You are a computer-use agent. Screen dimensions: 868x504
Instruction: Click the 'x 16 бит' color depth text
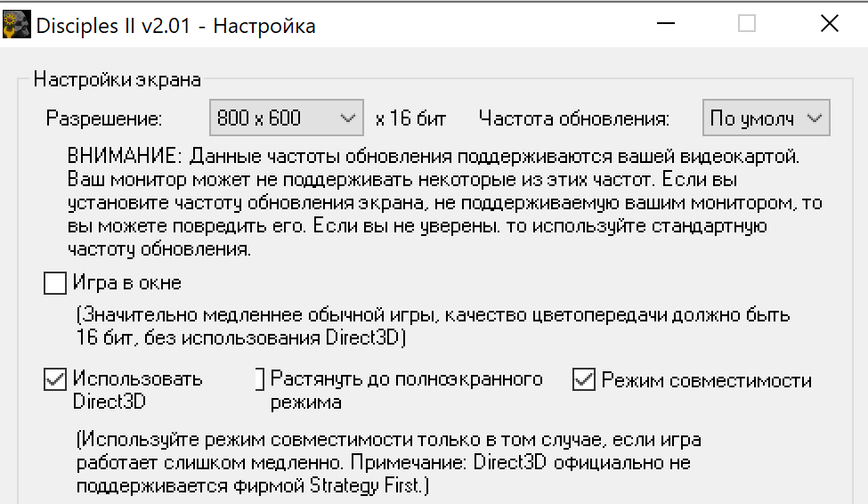411,118
